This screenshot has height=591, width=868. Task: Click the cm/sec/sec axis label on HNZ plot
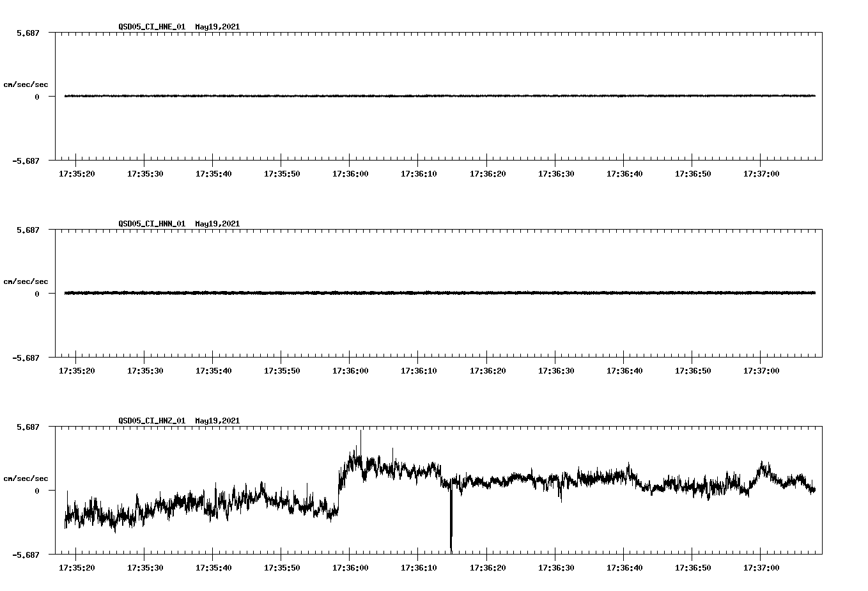pyautogui.click(x=27, y=477)
